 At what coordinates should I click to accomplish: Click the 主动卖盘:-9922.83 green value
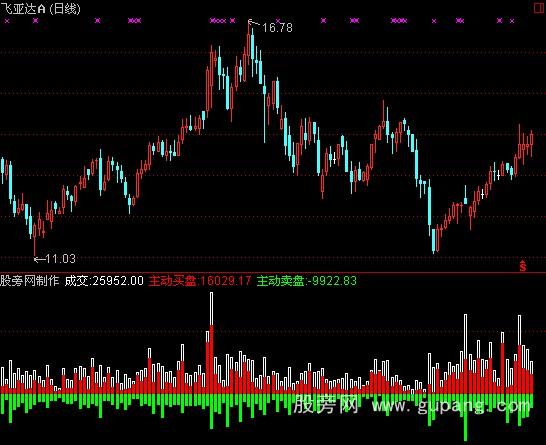pyautogui.click(x=307, y=281)
